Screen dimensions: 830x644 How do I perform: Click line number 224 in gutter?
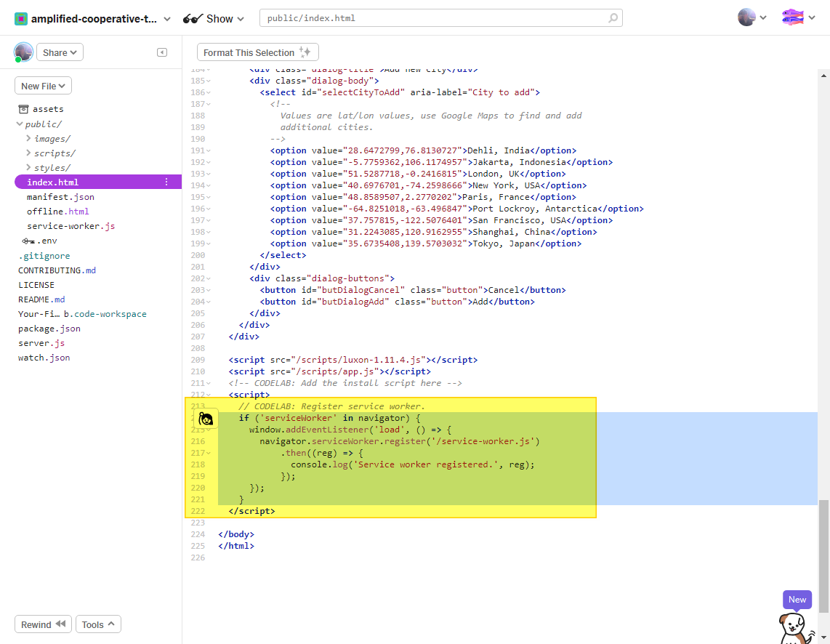pos(198,534)
